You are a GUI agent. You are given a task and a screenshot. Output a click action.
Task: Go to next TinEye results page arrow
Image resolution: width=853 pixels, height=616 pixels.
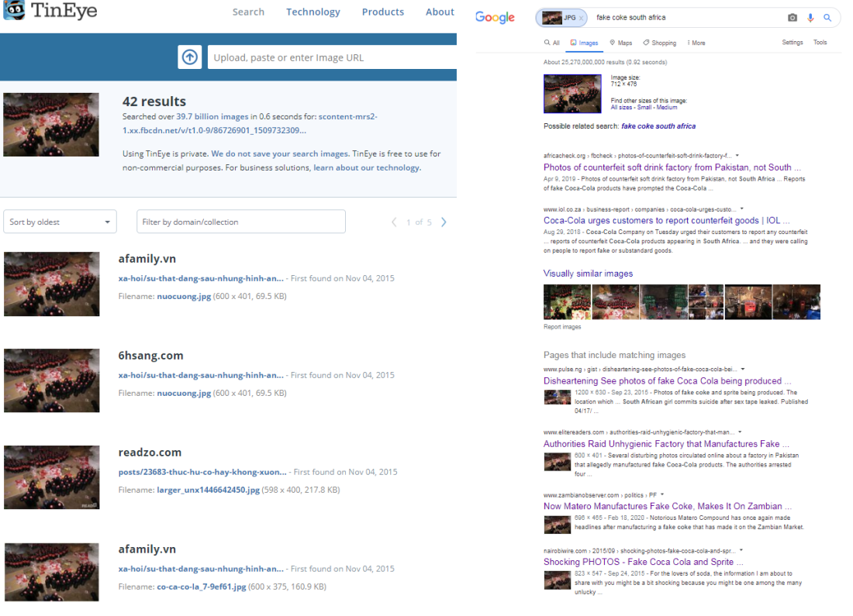[x=444, y=222]
